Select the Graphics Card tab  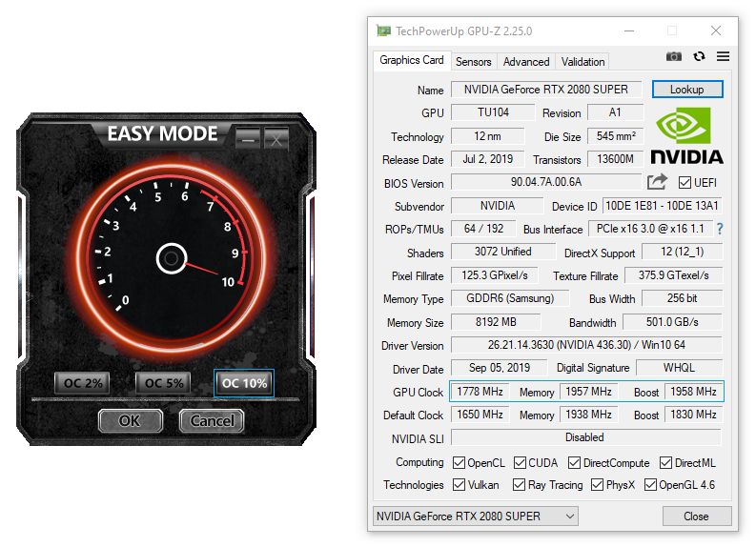coord(411,60)
